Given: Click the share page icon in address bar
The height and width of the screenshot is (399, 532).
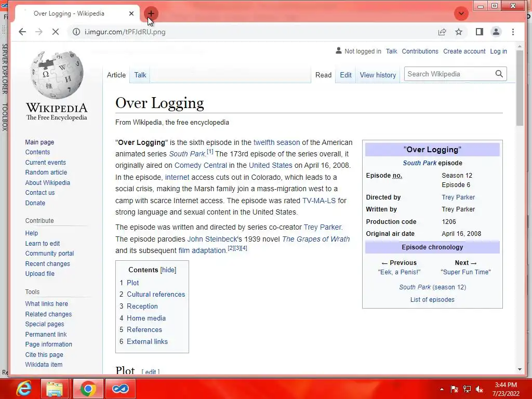Looking at the screenshot, I should [442, 32].
